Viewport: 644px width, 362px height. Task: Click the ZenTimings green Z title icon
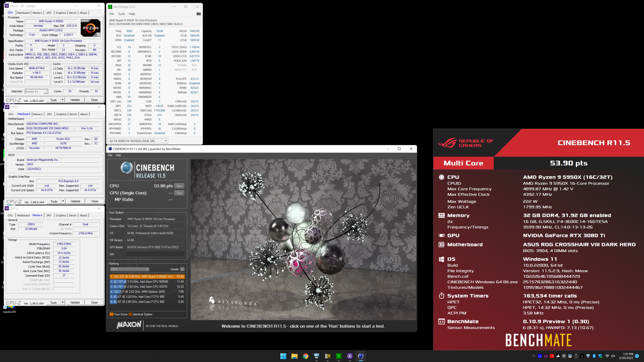tap(110, 7)
